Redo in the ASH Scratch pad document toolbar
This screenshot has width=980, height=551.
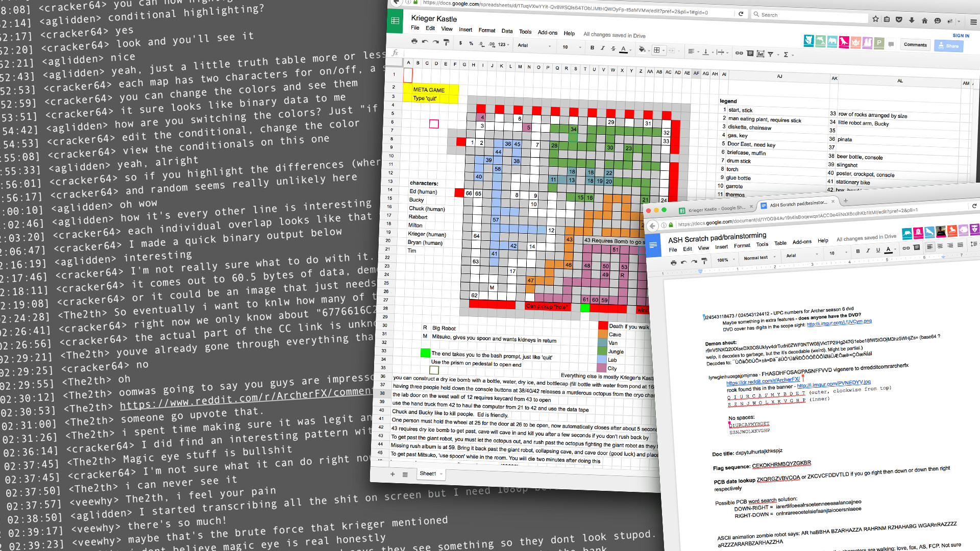[x=694, y=261]
